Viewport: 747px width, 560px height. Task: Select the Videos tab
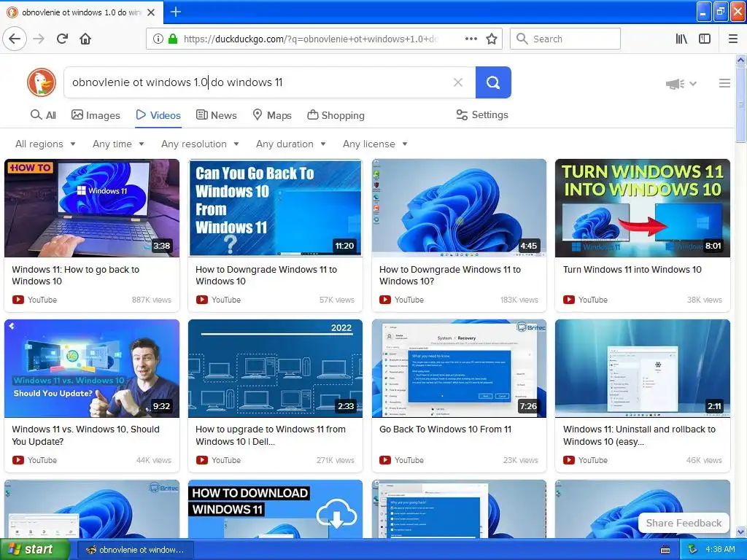point(158,115)
